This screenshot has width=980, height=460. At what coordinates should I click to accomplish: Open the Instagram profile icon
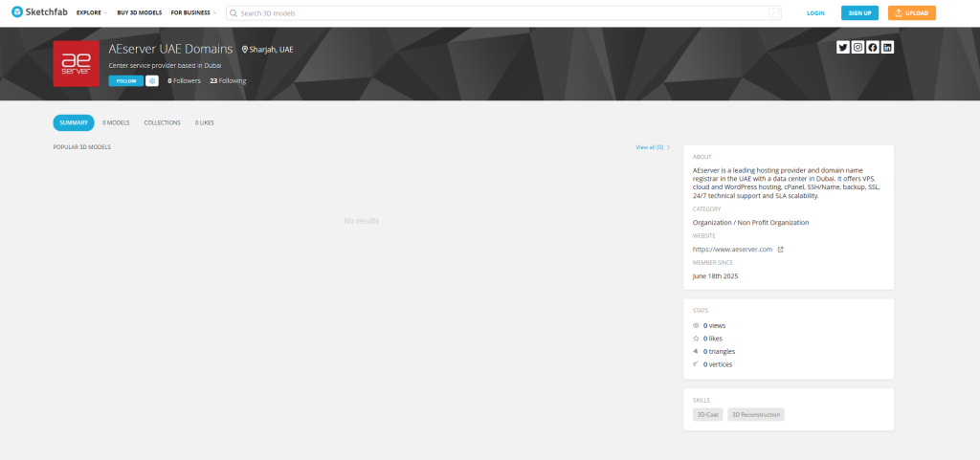point(857,47)
